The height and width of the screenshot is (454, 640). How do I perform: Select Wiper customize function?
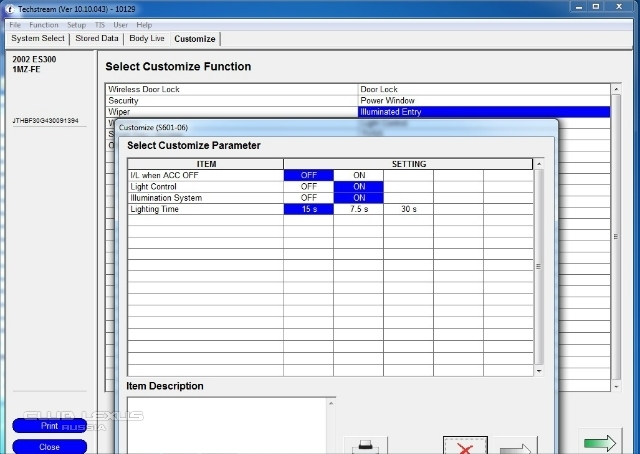coord(231,111)
